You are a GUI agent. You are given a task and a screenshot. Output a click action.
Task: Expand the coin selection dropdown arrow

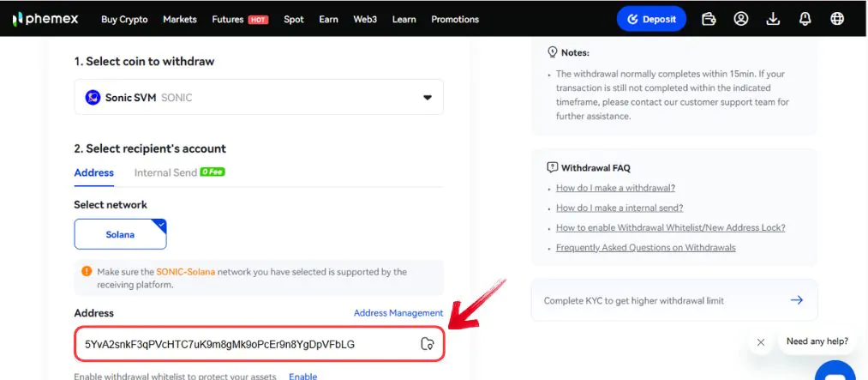tap(428, 98)
